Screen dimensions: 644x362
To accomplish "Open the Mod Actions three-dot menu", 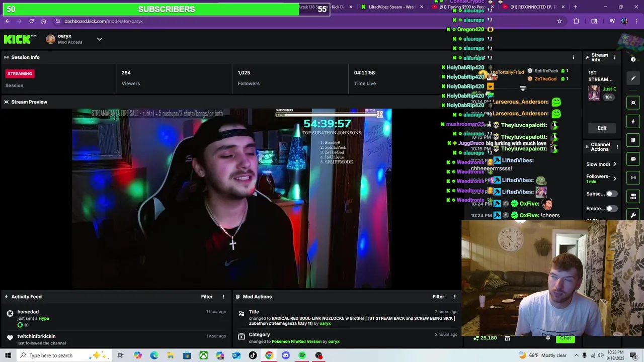I will (x=455, y=297).
